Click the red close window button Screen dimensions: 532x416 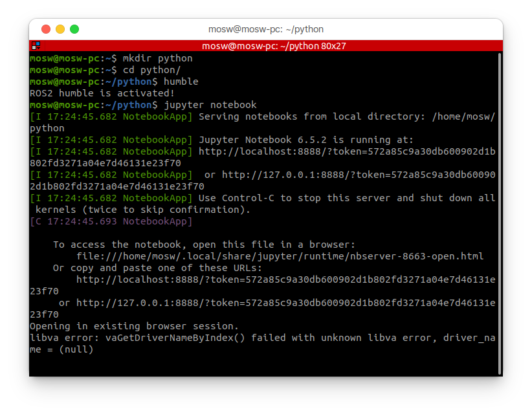pyautogui.click(x=46, y=29)
